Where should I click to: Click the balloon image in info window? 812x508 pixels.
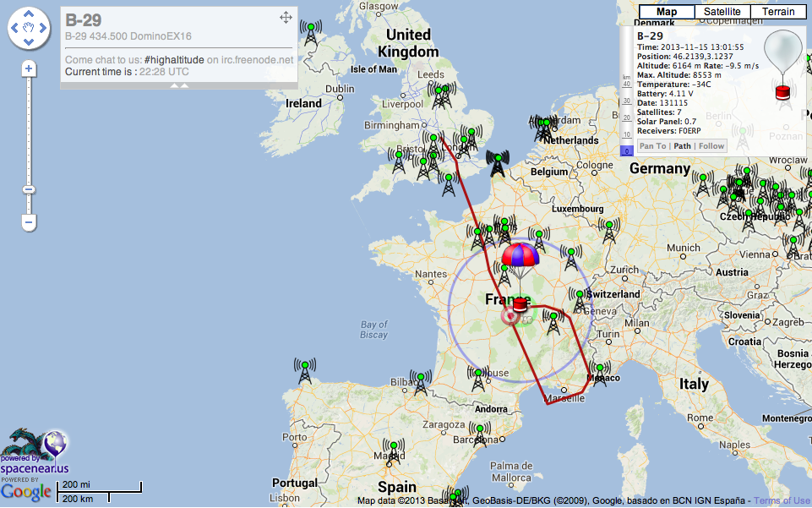pos(783,65)
